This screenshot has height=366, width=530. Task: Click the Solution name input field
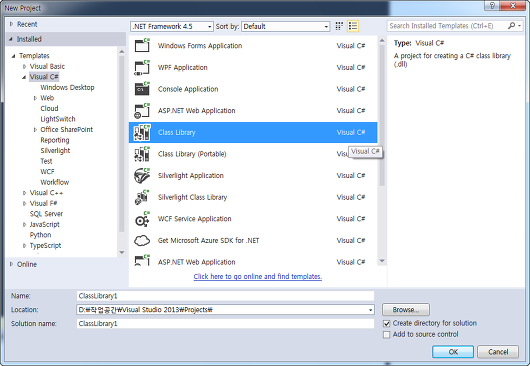225,324
